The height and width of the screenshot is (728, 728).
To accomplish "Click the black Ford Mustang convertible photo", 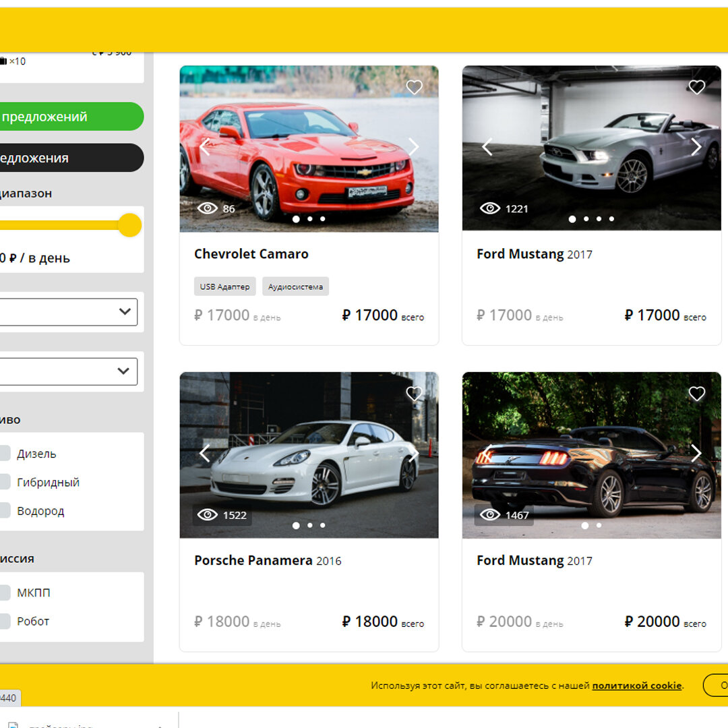I will [x=592, y=455].
